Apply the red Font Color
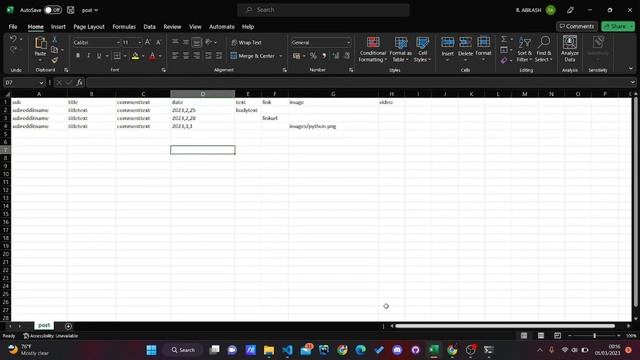640x360 pixels. (152, 56)
